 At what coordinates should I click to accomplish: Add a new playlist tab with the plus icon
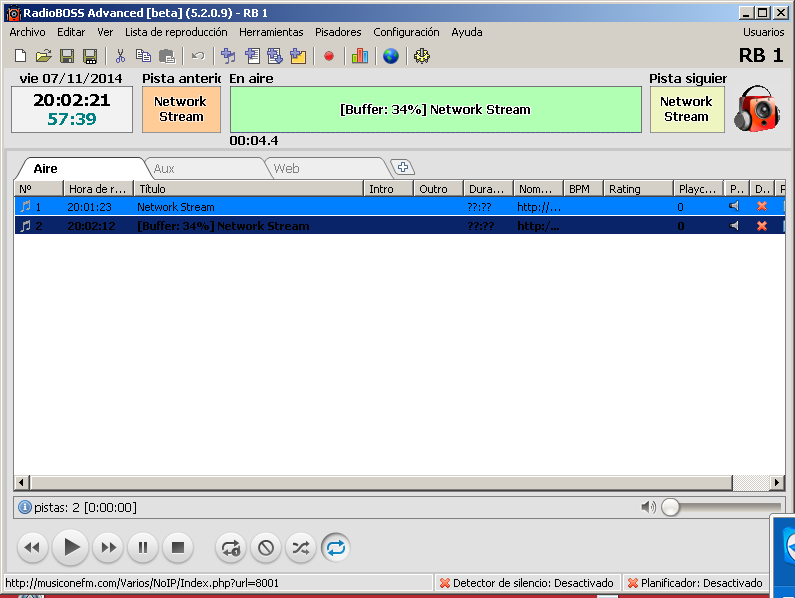(x=403, y=167)
